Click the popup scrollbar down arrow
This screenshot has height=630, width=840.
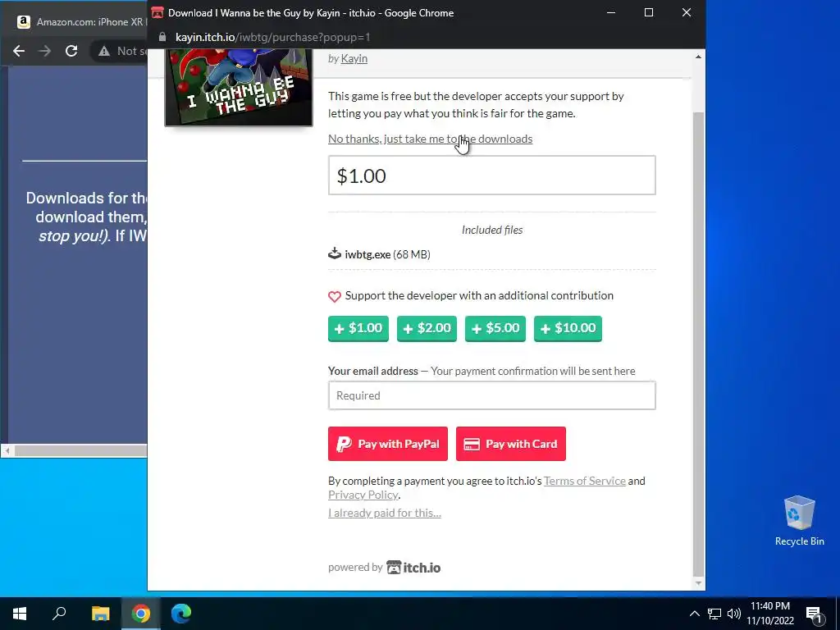tap(698, 583)
